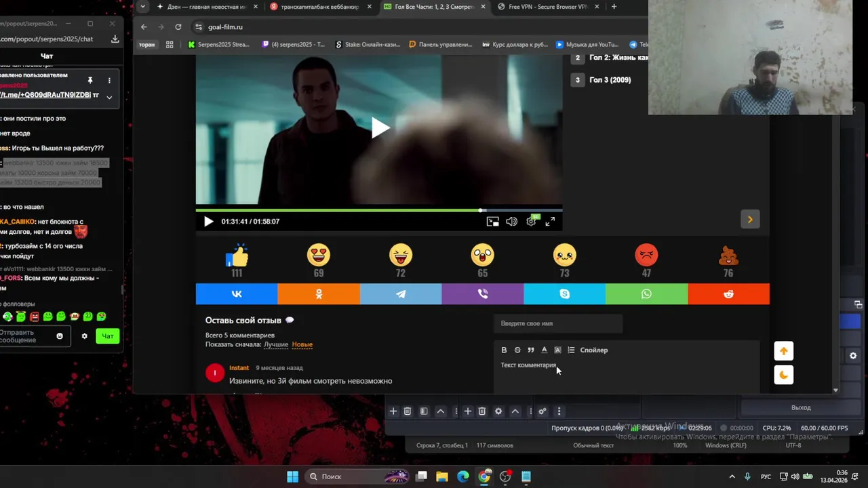Pick the angry red emoji reaction with 47
This screenshot has width=868, height=488.
point(646,255)
